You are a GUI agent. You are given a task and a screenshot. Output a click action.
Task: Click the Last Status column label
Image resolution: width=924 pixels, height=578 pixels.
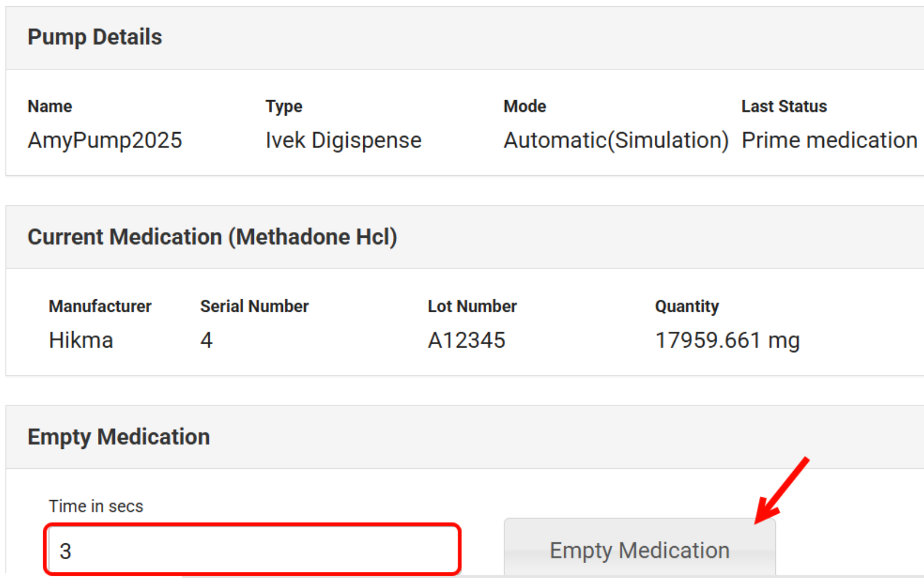[783, 106]
